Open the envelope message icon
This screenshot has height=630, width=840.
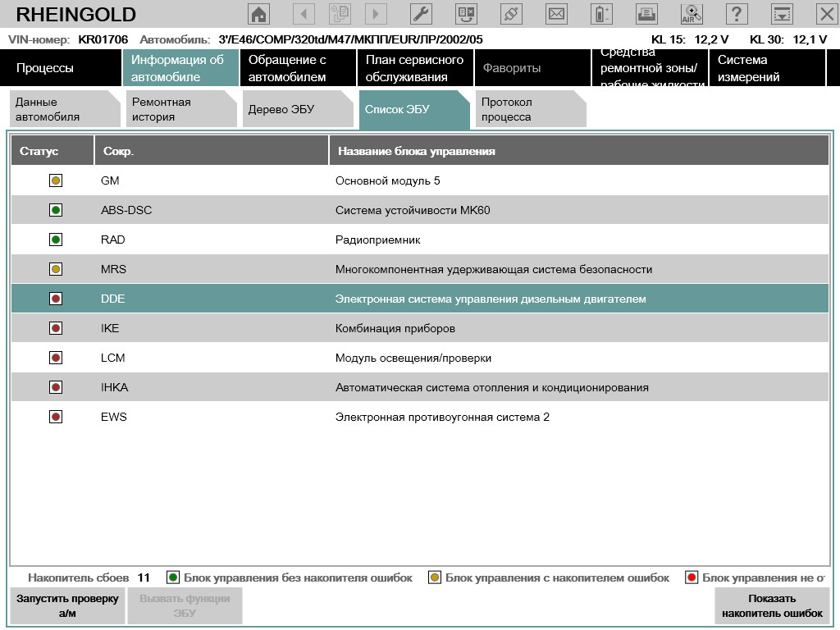(x=556, y=14)
